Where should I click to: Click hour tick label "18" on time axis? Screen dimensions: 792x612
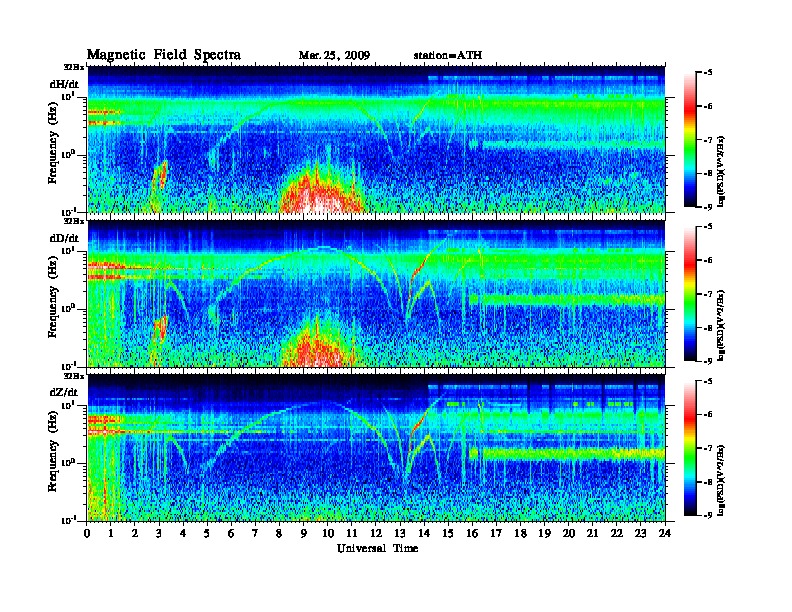520,534
